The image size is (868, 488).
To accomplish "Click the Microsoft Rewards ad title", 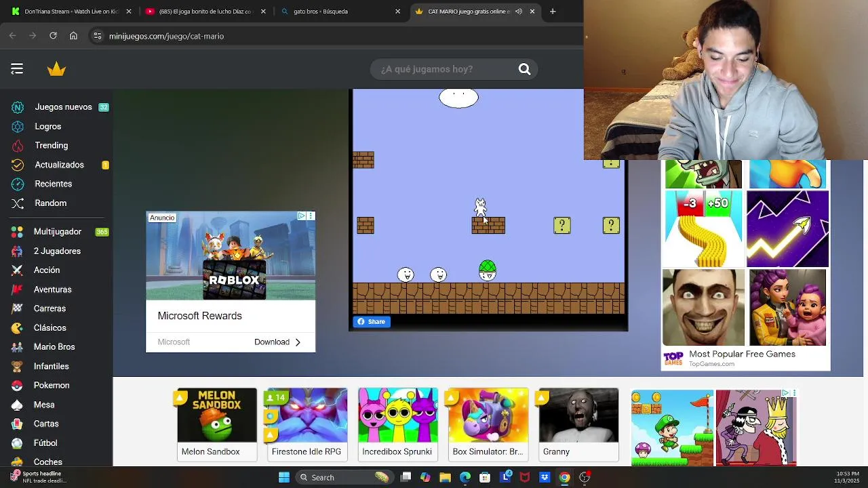I will 199,316.
